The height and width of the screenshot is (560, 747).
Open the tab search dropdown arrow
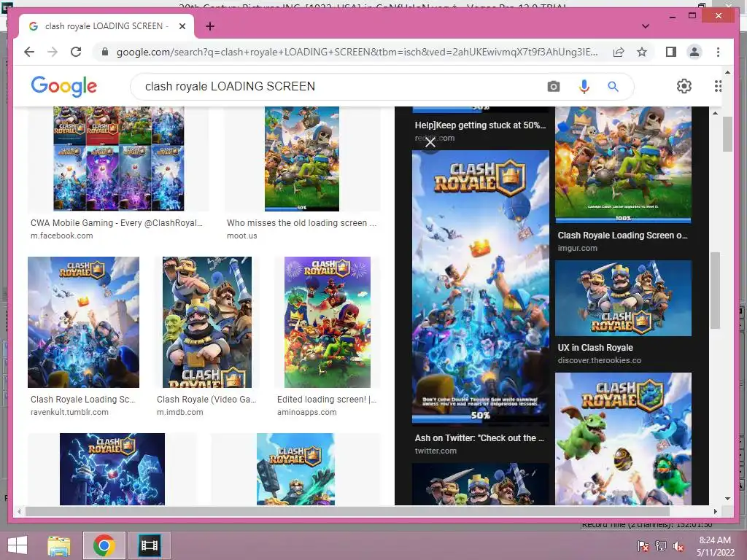click(645, 26)
